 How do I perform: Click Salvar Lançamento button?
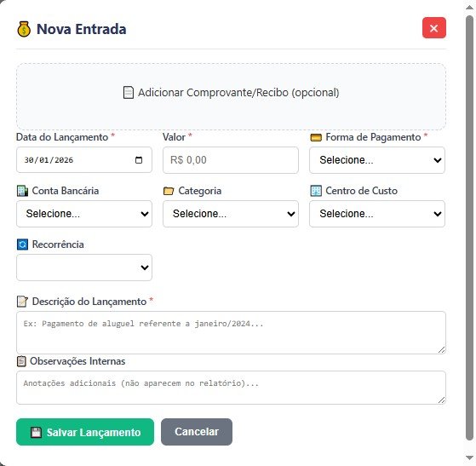[85, 432]
